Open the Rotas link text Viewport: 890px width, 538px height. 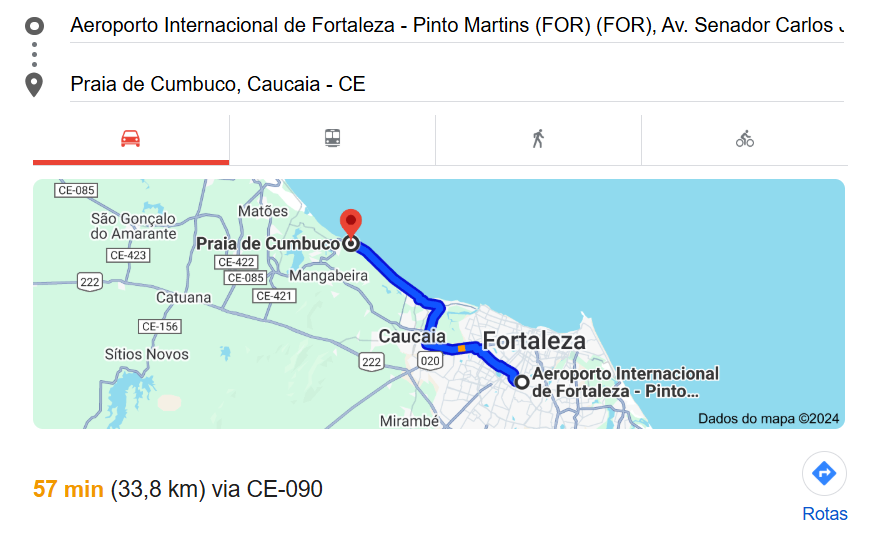825,514
